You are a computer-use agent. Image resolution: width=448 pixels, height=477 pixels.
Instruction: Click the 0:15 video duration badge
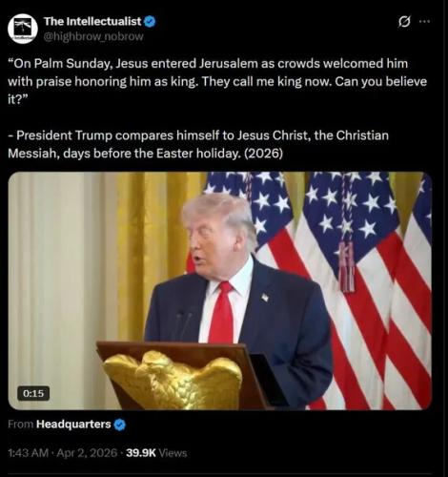[x=33, y=393]
